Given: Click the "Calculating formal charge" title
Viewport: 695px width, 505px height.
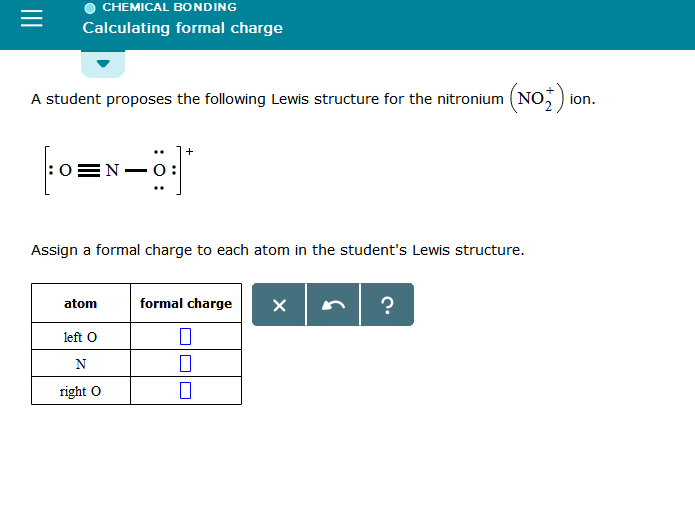Looking at the screenshot, I should [x=182, y=28].
